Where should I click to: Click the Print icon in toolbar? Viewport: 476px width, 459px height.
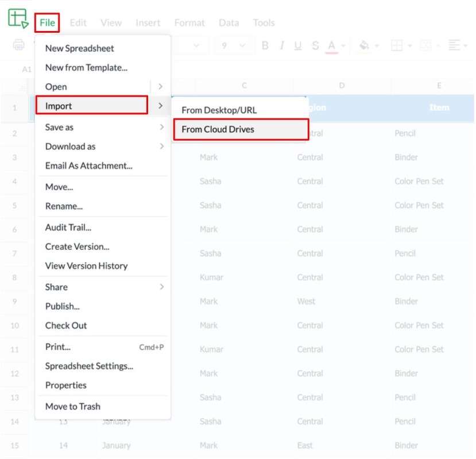(19, 45)
